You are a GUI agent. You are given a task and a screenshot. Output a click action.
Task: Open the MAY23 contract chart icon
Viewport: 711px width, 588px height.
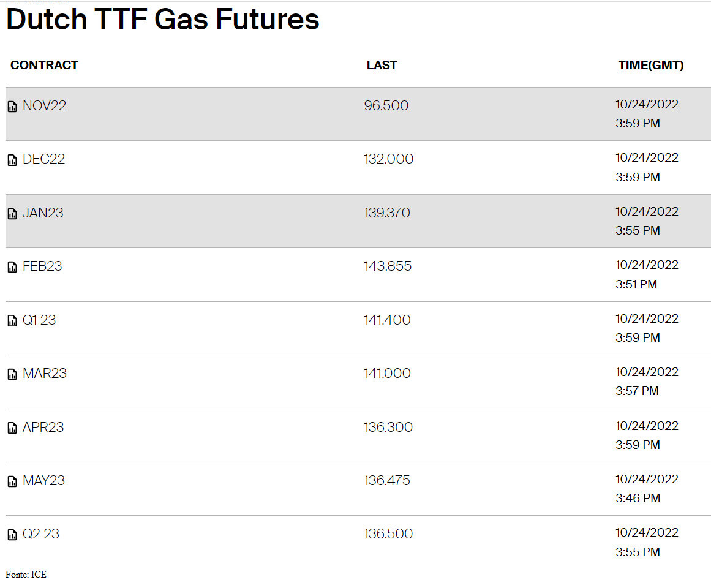(12, 481)
